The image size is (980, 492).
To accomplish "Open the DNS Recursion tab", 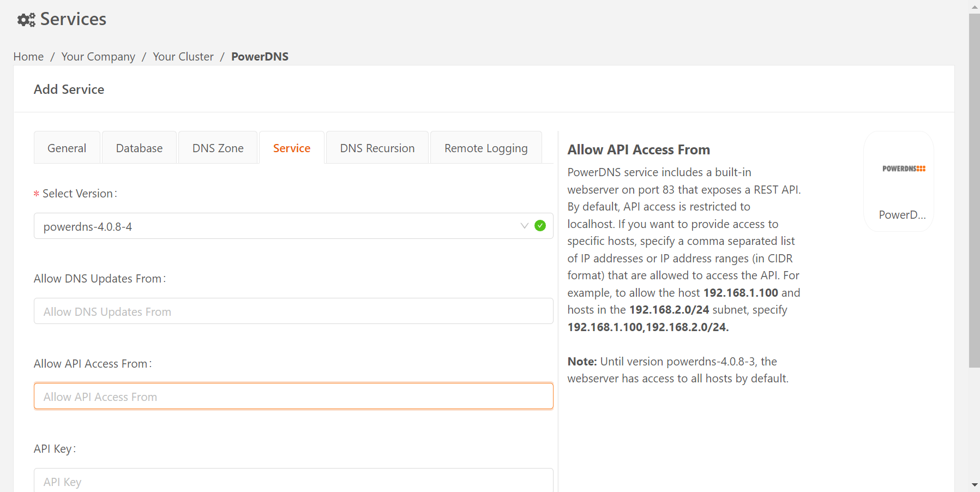I will (377, 148).
